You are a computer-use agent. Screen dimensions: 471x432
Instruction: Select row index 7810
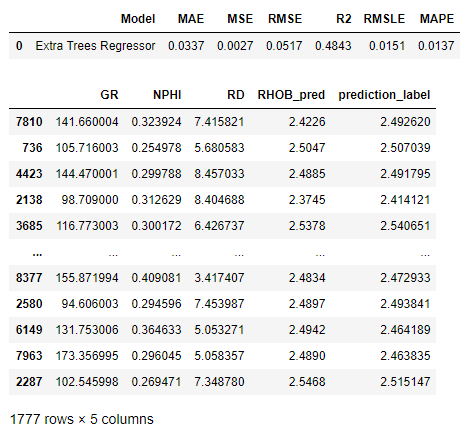[x=29, y=122]
